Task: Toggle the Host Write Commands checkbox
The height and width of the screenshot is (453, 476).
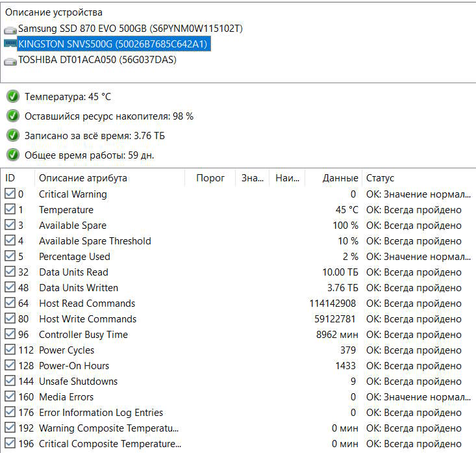Action: pyautogui.click(x=10, y=318)
